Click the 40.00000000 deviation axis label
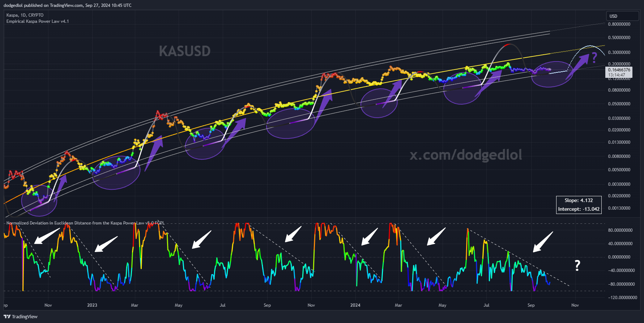The height and width of the screenshot is (323, 644). [620, 244]
